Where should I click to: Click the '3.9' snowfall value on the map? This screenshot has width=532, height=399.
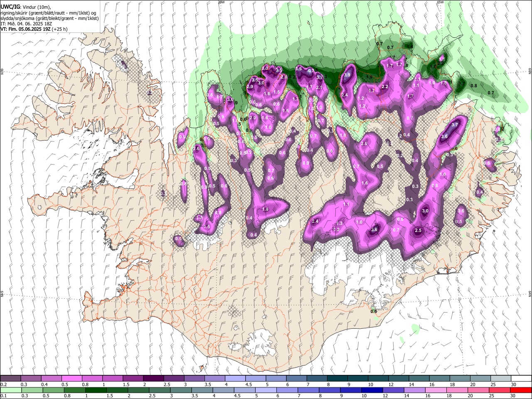pos(347,75)
